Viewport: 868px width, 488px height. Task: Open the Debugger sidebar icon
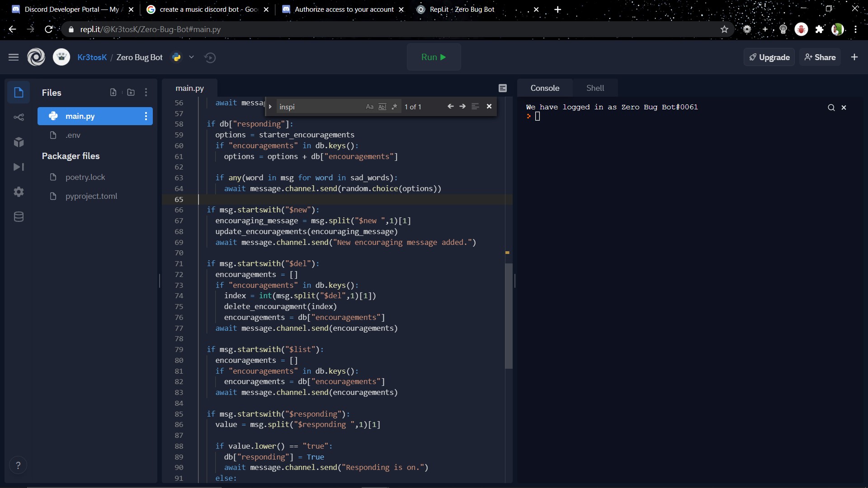pyautogui.click(x=19, y=167)
